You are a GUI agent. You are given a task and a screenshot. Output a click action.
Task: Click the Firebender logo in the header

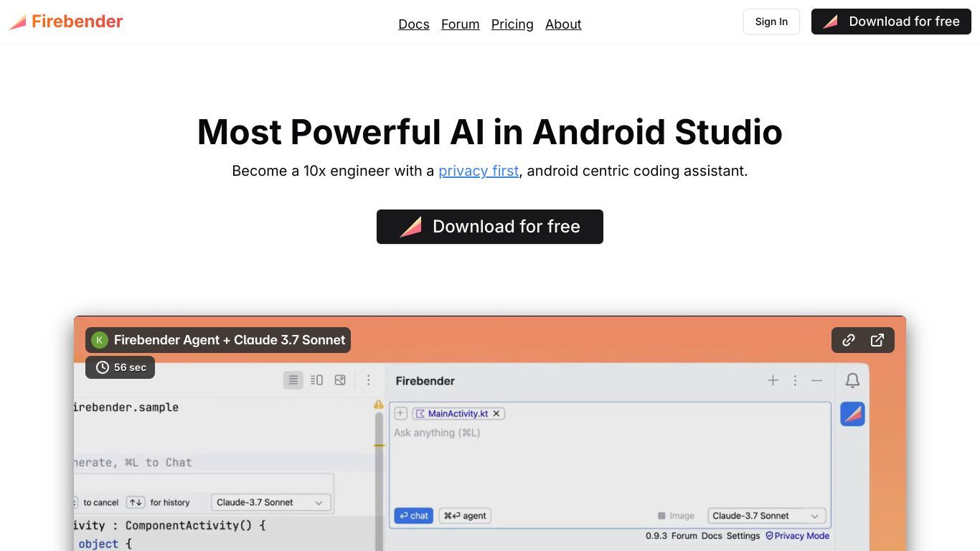66,22
